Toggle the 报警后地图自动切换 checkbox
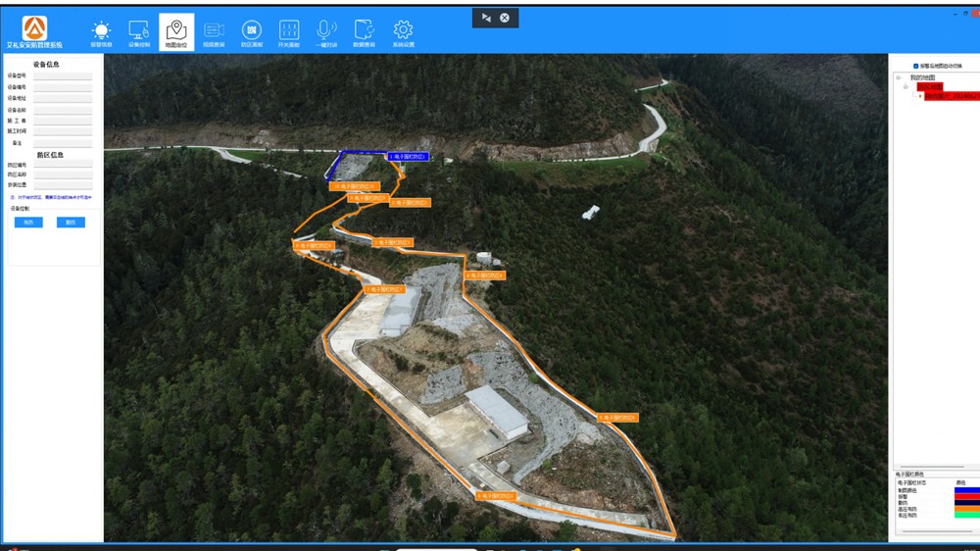 [x=915, y=67]
